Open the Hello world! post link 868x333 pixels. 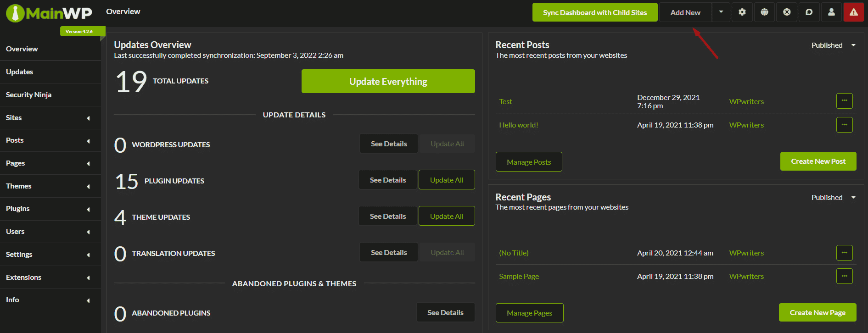pos(518,125)
